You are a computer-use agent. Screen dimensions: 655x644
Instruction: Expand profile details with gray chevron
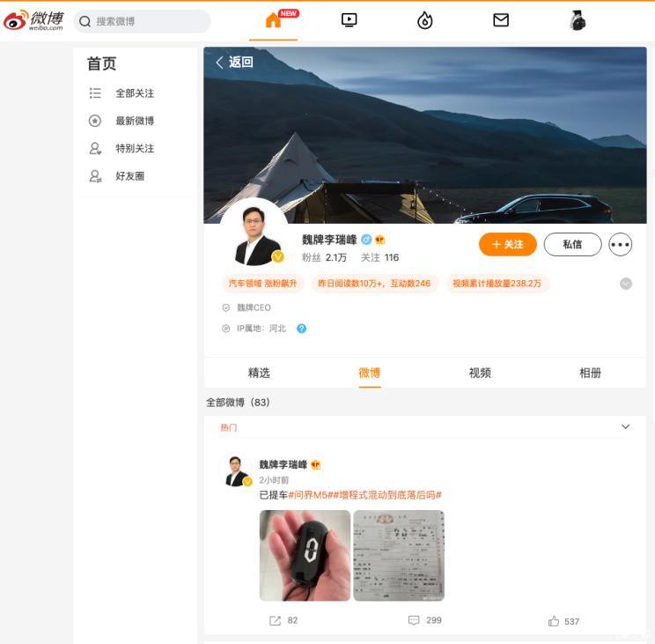coord(625,284)
